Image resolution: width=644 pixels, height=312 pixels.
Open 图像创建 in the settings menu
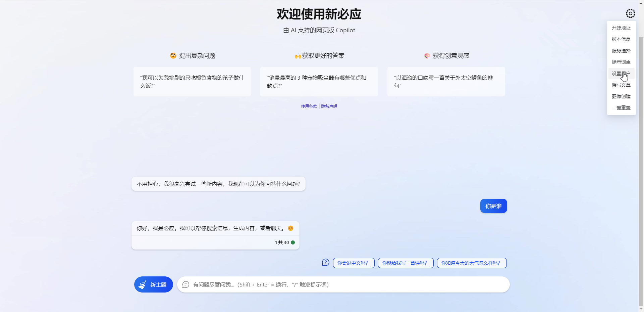point(621,96)
